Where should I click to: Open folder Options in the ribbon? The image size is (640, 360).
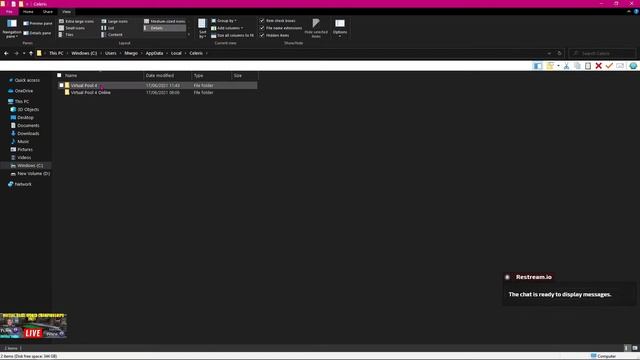click(x=340, y=28)
